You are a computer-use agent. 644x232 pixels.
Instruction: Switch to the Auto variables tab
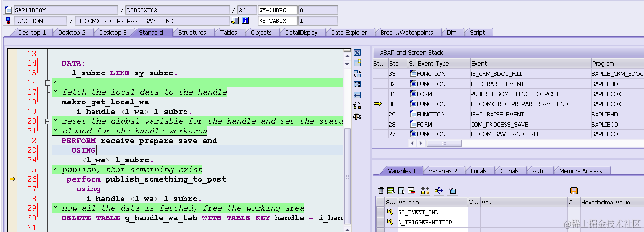coord(539,171)
